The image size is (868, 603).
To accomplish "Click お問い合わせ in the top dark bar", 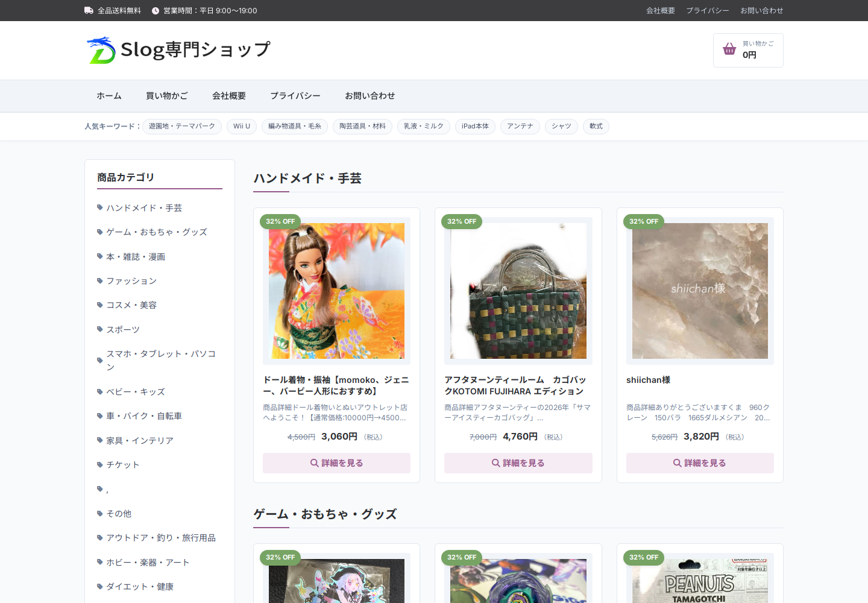I will [x=762, y=11].
